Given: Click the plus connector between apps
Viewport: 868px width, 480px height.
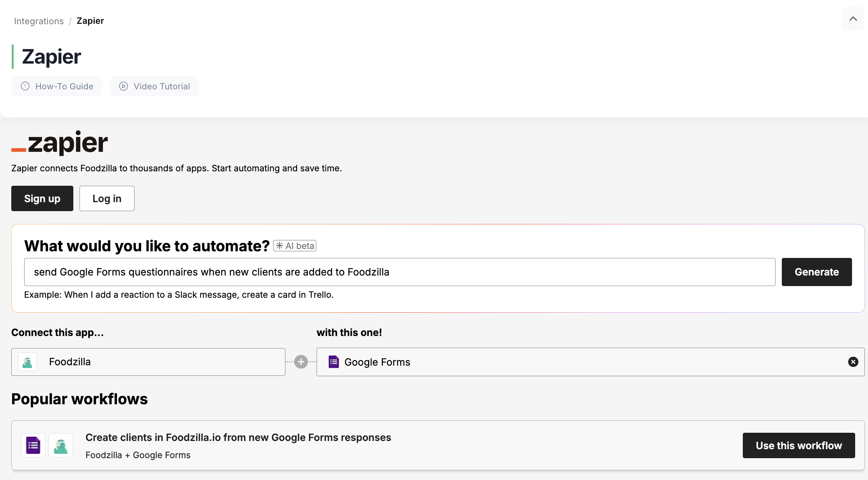Looking at the screenshot, I should pyautogui.click(x=301, y=362).
